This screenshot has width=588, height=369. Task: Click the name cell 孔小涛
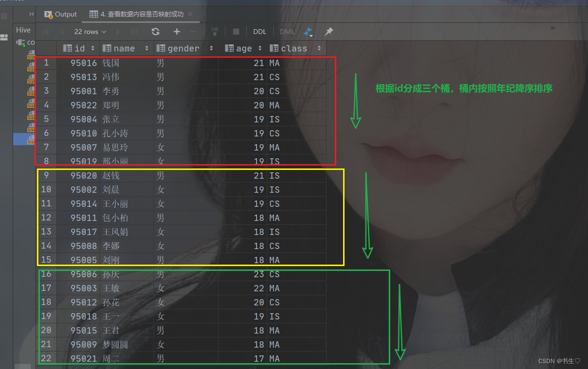[127, 133]
